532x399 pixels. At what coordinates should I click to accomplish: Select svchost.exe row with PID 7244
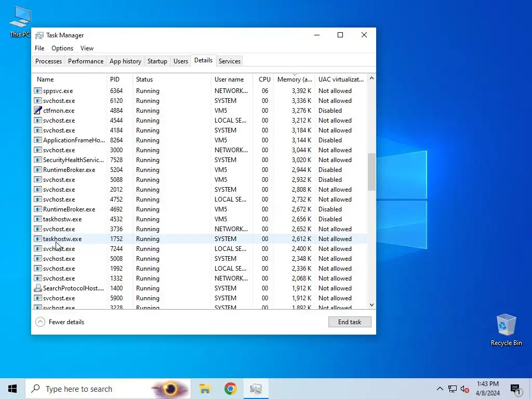(199, 249)
